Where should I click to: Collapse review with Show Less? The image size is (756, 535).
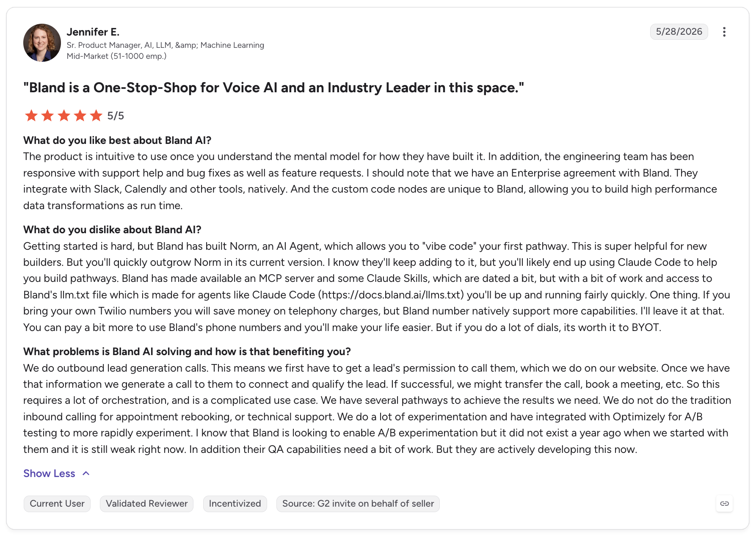coord(49,473)
